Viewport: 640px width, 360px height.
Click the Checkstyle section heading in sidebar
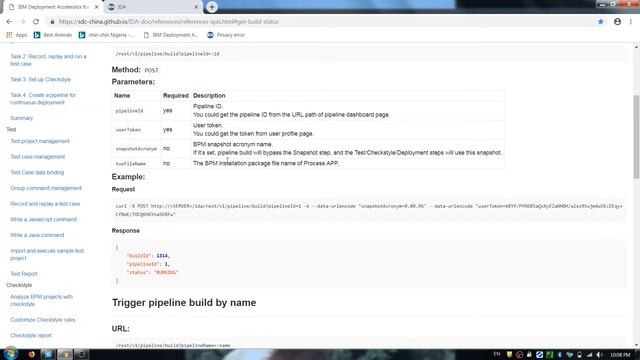point(19,285)
